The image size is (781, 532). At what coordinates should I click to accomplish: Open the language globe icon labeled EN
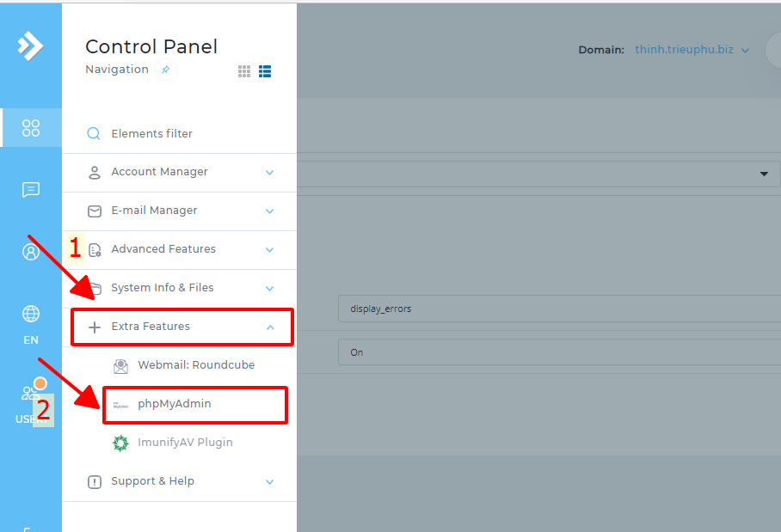tap(31, 315)
